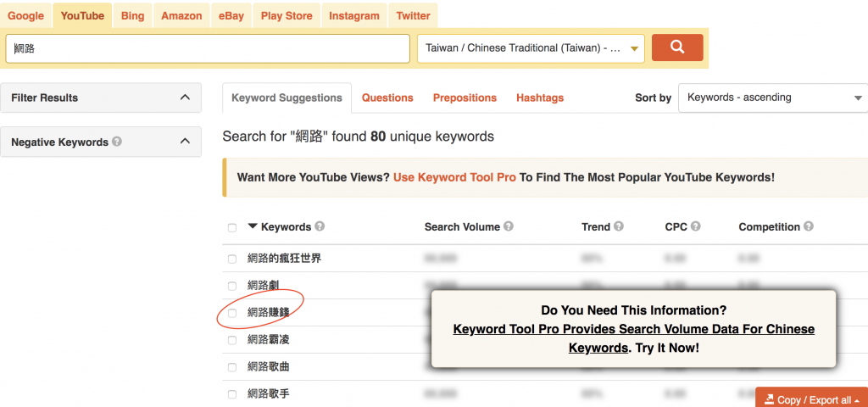The image size is (868, 407).
Task: Click help icon beside Trend header
Action: [619, 226]
